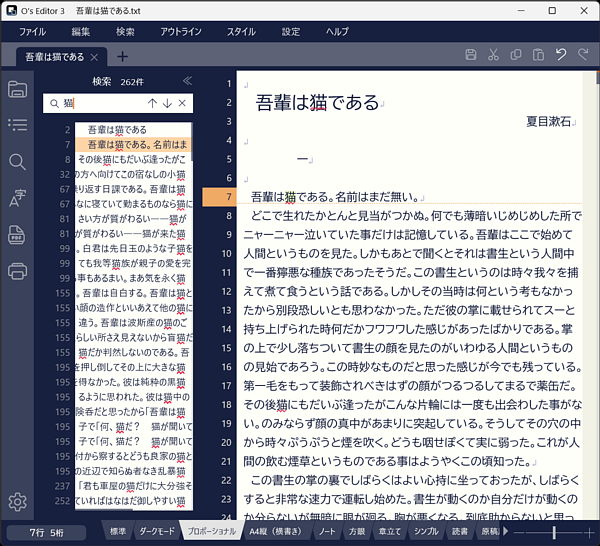Image resolution: width=600 pixels, height=546 pixels.
Task: Go to previous search match arrow
Action: (152, 103)
